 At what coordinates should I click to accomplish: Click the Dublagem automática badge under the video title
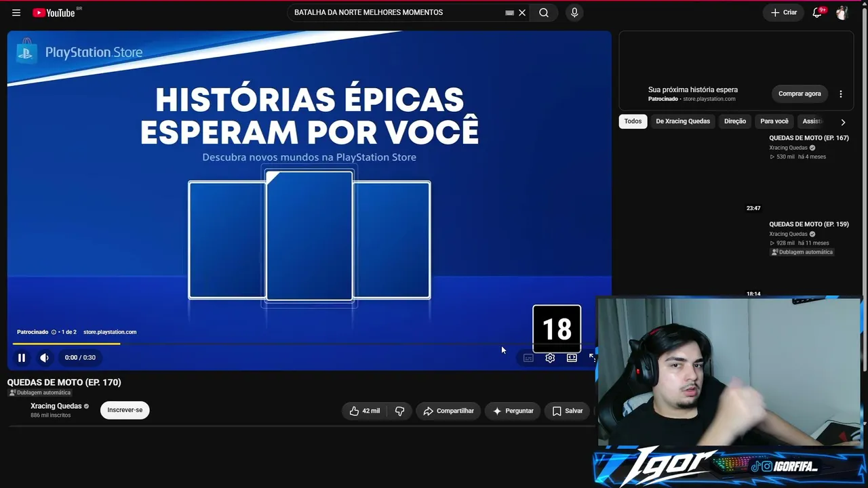click(x=40, y=392)
